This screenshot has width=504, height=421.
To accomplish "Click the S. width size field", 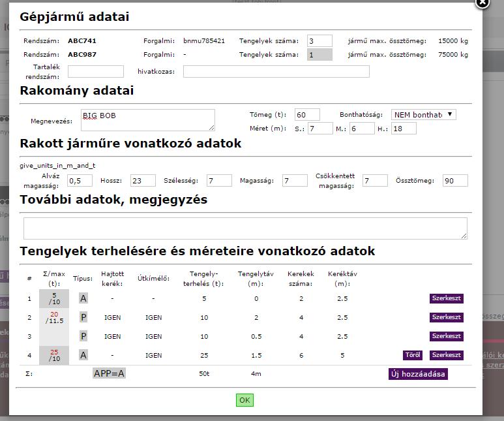I will (x=320, y=129).
